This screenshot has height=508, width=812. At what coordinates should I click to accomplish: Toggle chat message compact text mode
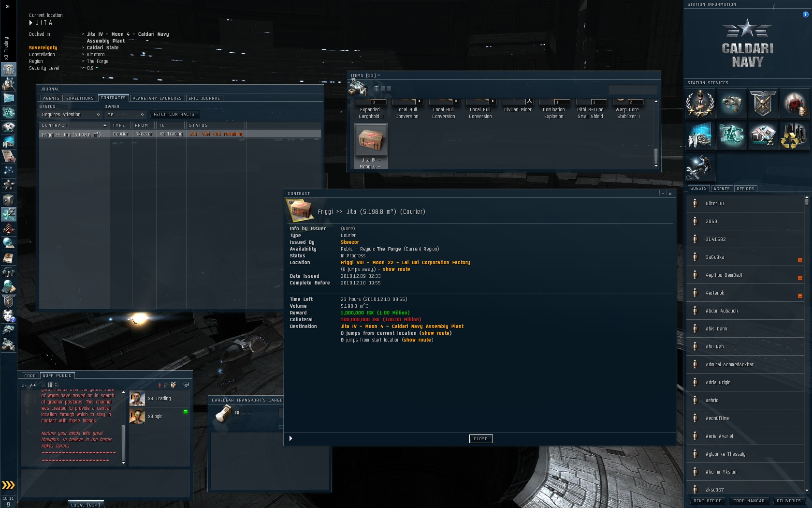(43, 385)
